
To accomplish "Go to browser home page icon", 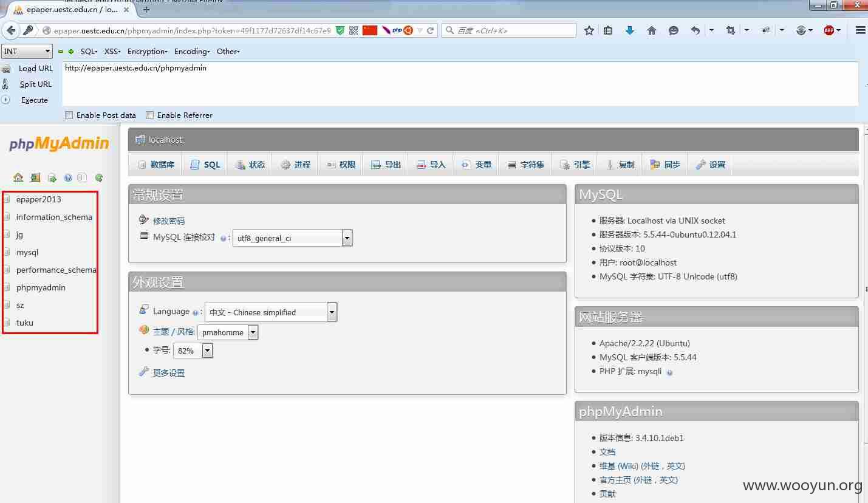I will [652, 30].
